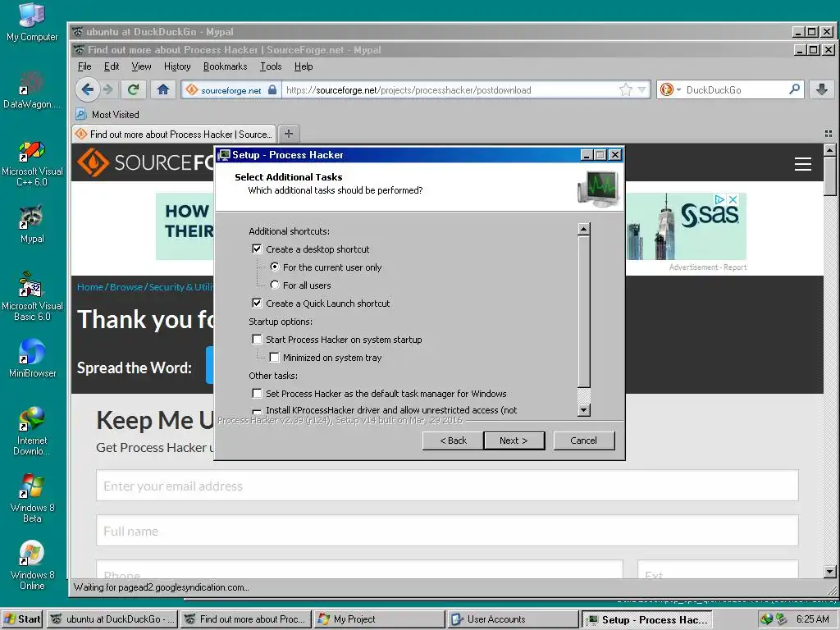Open the Edit menu
Screen dimensions: 840x630
(x=112, y=66)
